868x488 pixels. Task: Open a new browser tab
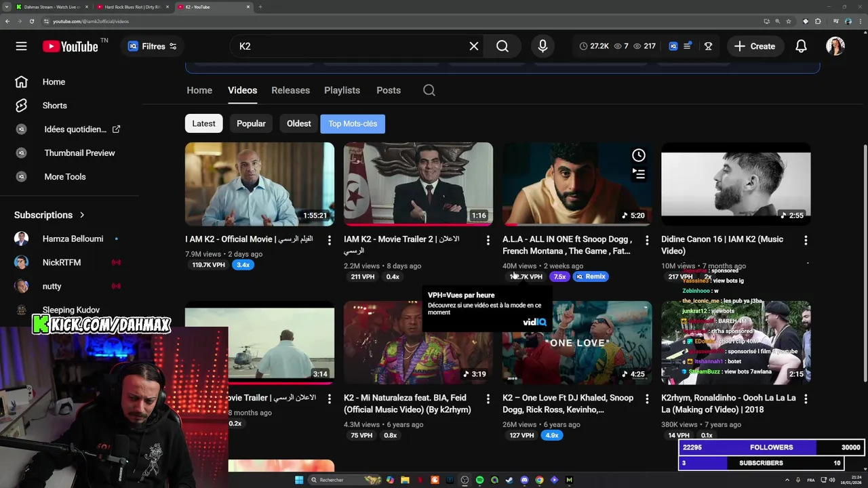click(x=260, y=7)
